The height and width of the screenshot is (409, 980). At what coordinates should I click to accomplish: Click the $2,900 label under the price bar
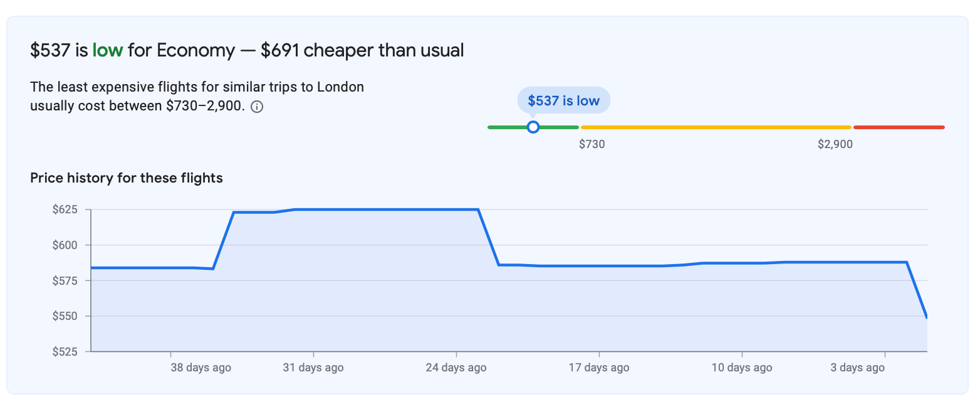click(835, 144)
